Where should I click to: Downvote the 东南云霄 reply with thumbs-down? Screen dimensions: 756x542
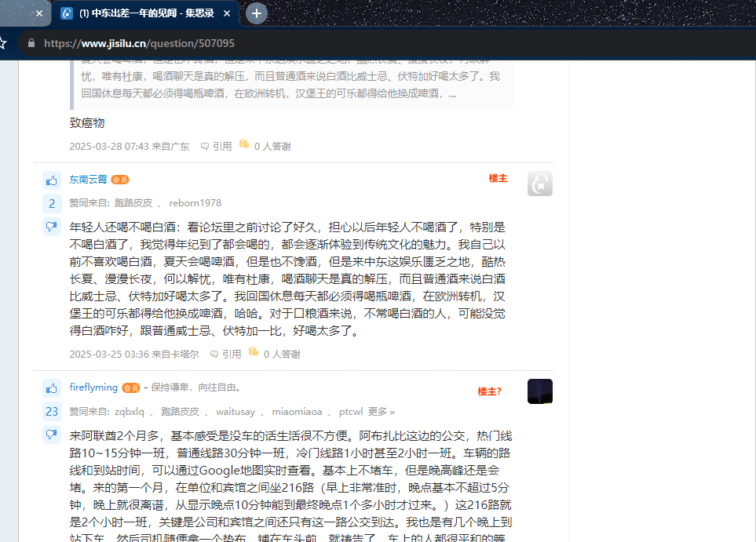(52, 227)
